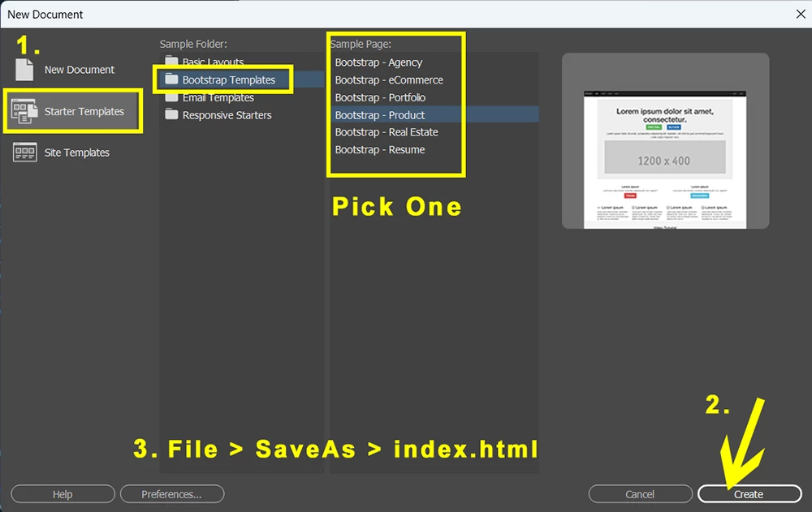
Task: Click the Help button
Action: pos(63,494)
